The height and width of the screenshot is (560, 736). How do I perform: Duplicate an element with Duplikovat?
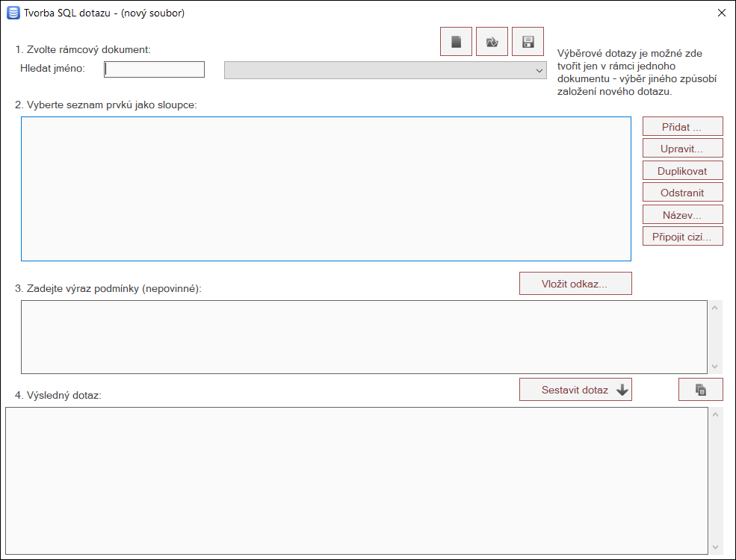[682, 170]
